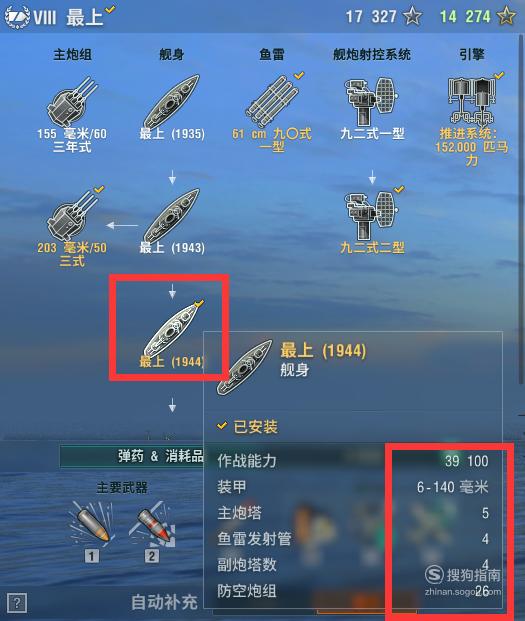
Task: Choose the 最上 (1943) hull icon
Action: pyautogui.click(x=171, y=216)
